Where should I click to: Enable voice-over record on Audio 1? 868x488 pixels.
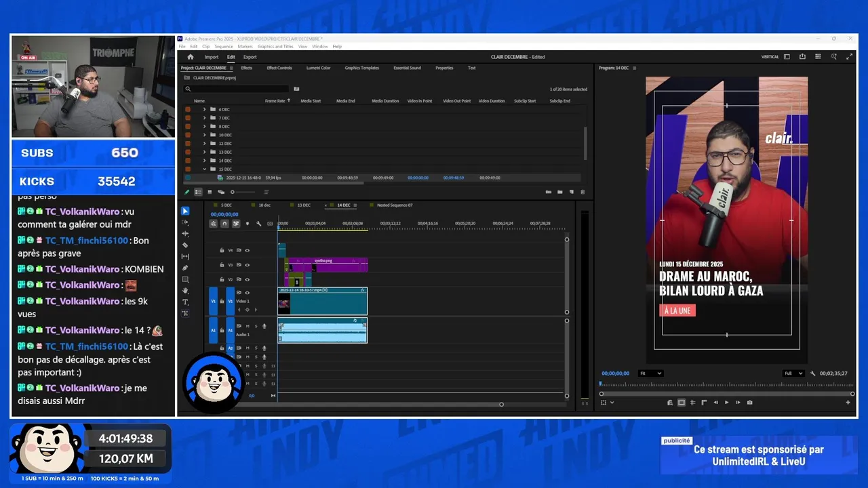coord(264,326)
